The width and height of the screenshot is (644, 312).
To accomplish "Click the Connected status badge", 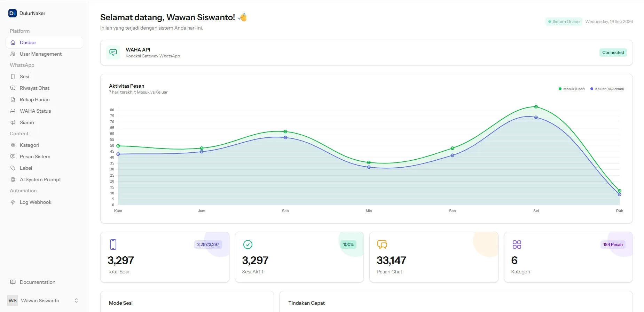I will pyautogui.click(x=613, y=53).
